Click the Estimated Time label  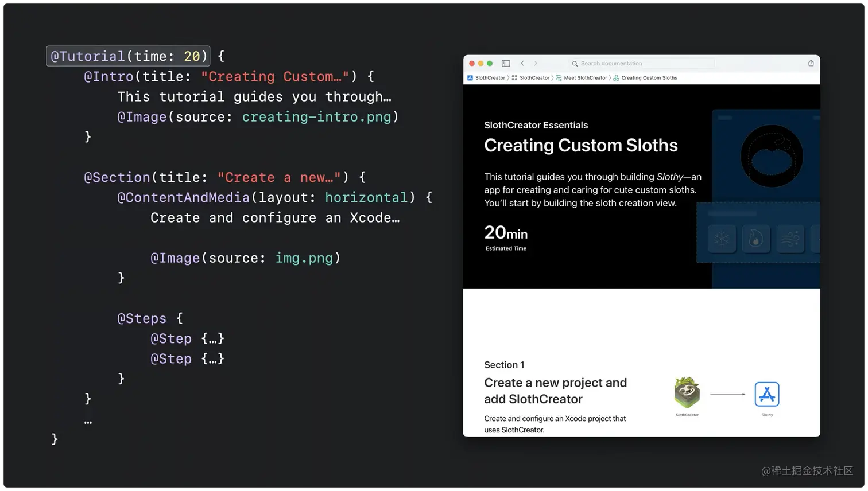506,248
